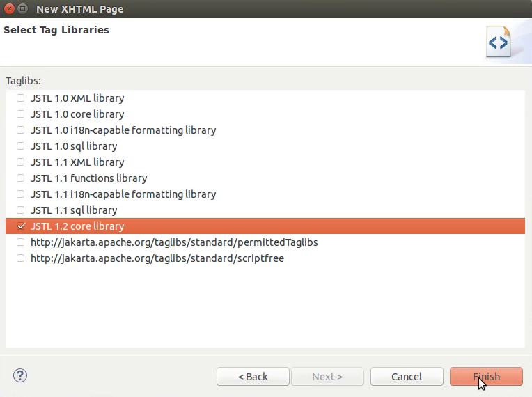Viewport: 532px width, 397px height.
Task: Cancel the wizard
Action: [407, 377]
